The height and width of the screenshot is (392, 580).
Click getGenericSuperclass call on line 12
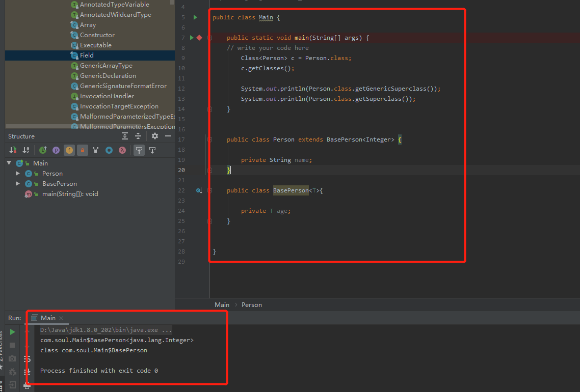[390, 89]
